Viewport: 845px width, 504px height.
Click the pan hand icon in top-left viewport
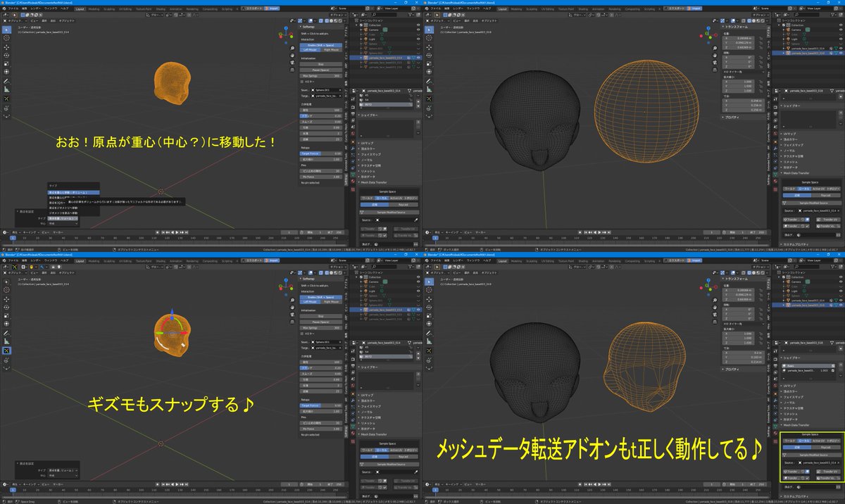click(x=292, y=56)
